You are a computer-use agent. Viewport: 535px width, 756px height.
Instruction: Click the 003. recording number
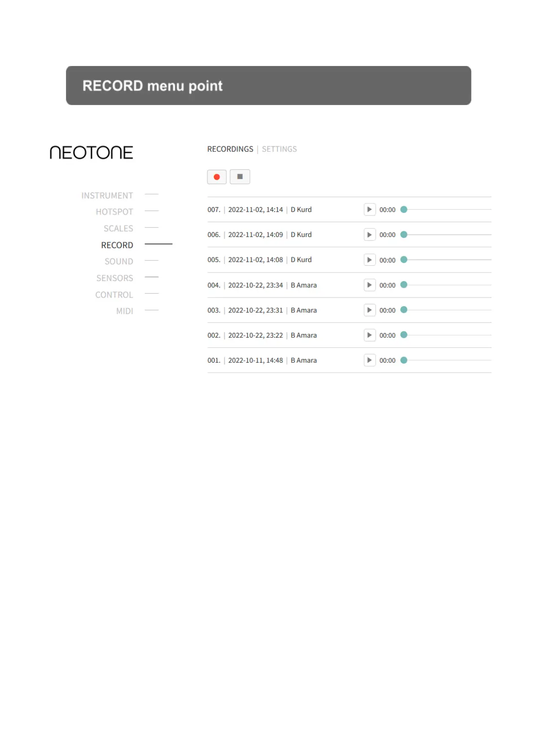pyautogui.click(x=214, y=310)
